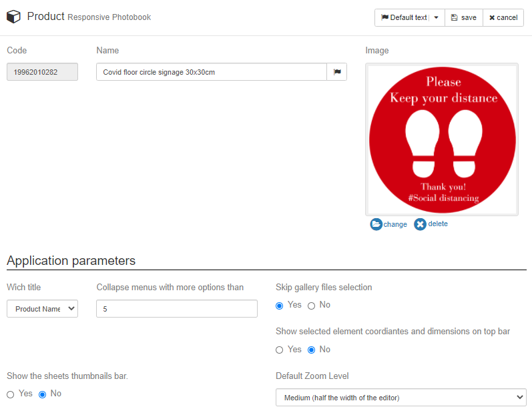Save the product
Viewport: 532px width, 419px height.
click(464, 17)
